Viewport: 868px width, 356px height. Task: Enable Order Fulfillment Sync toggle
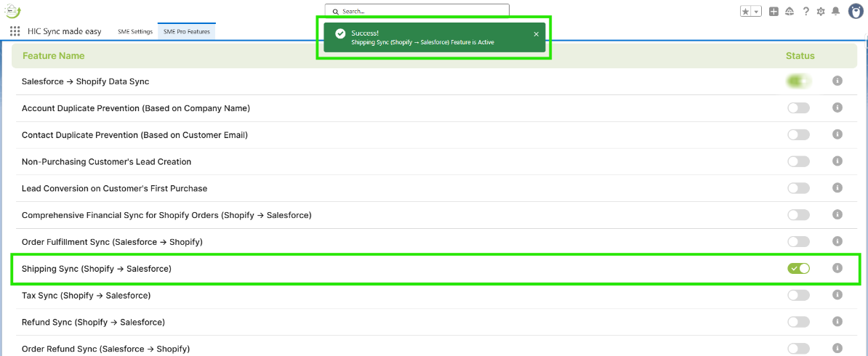coord(798,242)
